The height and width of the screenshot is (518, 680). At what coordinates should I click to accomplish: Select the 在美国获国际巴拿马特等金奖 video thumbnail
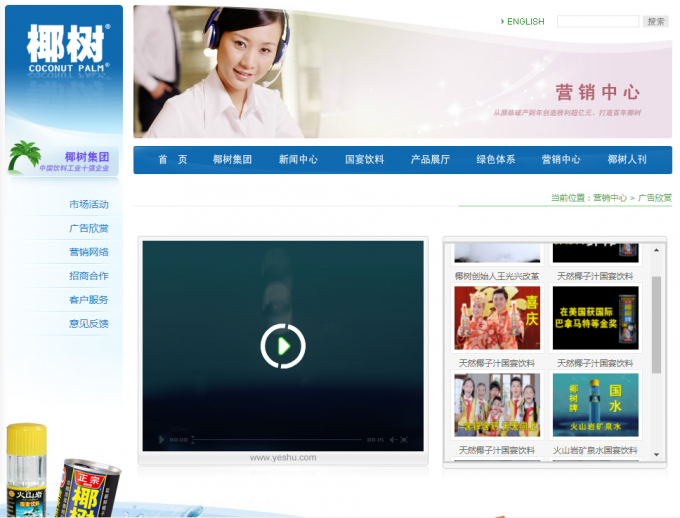[595, 318]
